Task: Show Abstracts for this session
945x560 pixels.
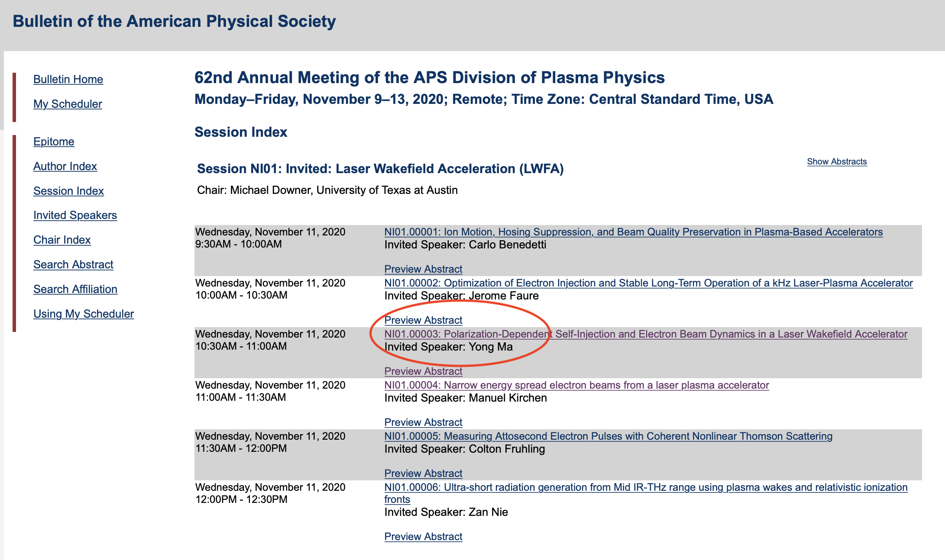Action: click(x=837, y=161)
